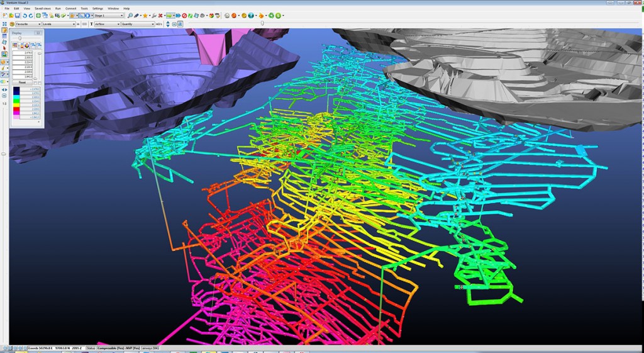Expand the arrow beside the checkmark icon
The image size is (644, 353).
click(8, 74)
